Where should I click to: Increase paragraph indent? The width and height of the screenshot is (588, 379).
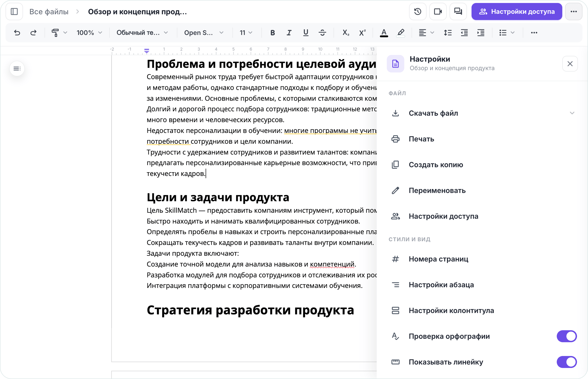point(481,32)
